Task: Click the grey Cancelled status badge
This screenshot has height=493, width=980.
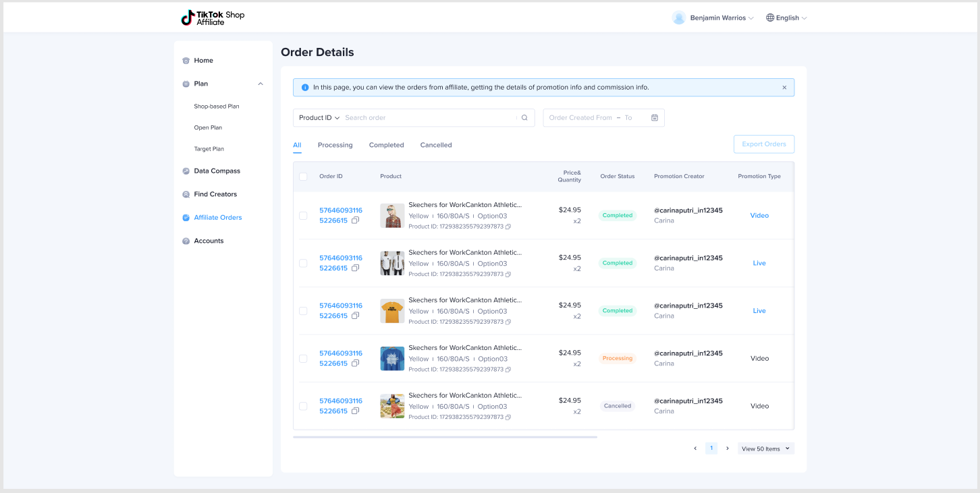Action: [618, 406]
